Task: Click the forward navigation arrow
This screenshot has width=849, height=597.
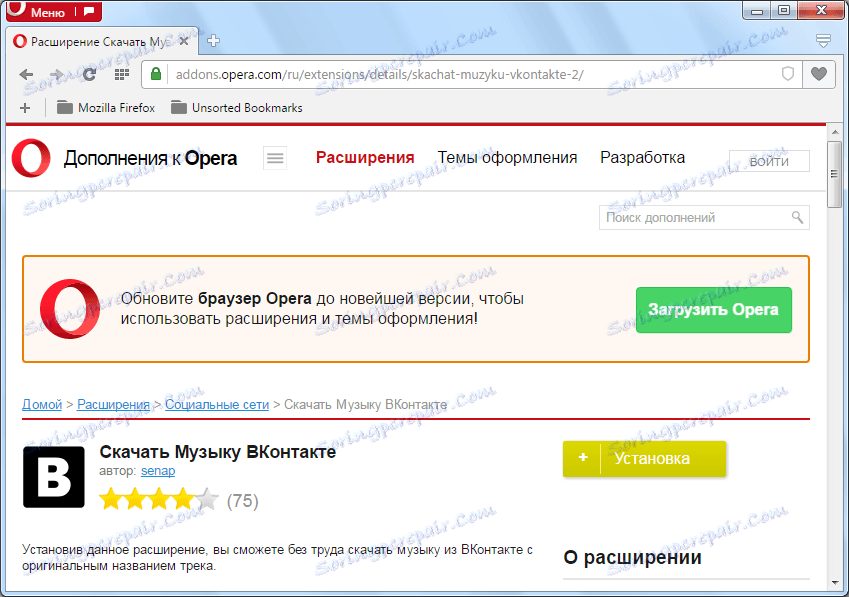Action: (x=58, y=74)
